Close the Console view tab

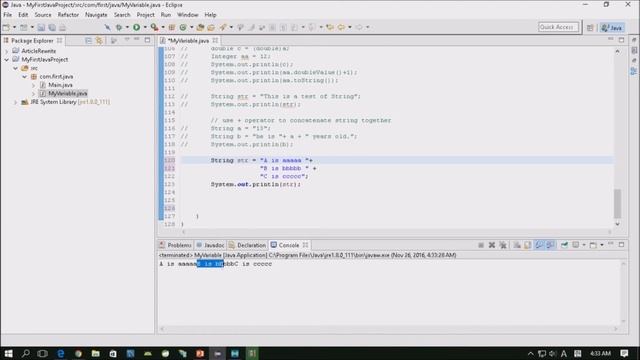[x=305, y=245]
